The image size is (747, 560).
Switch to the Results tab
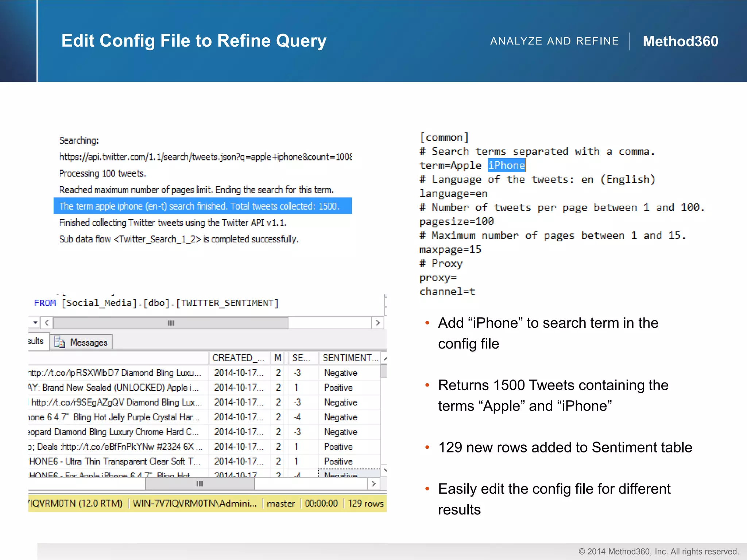(38, 341)
